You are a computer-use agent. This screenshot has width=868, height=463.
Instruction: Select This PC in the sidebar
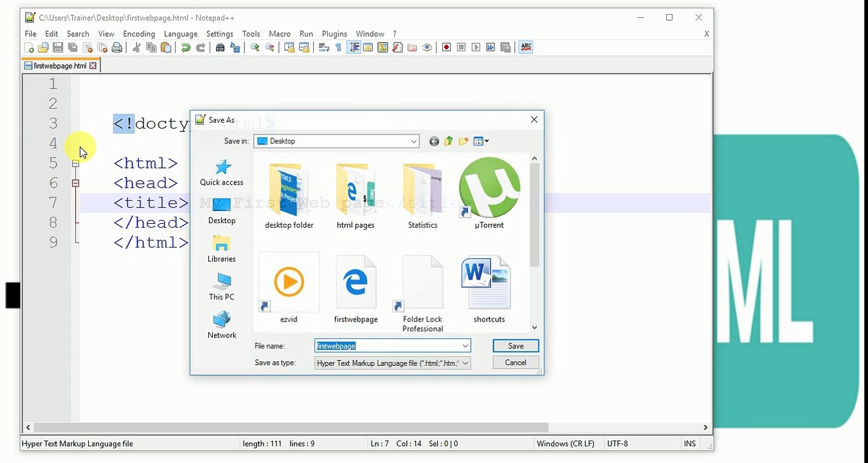point(222,287)
